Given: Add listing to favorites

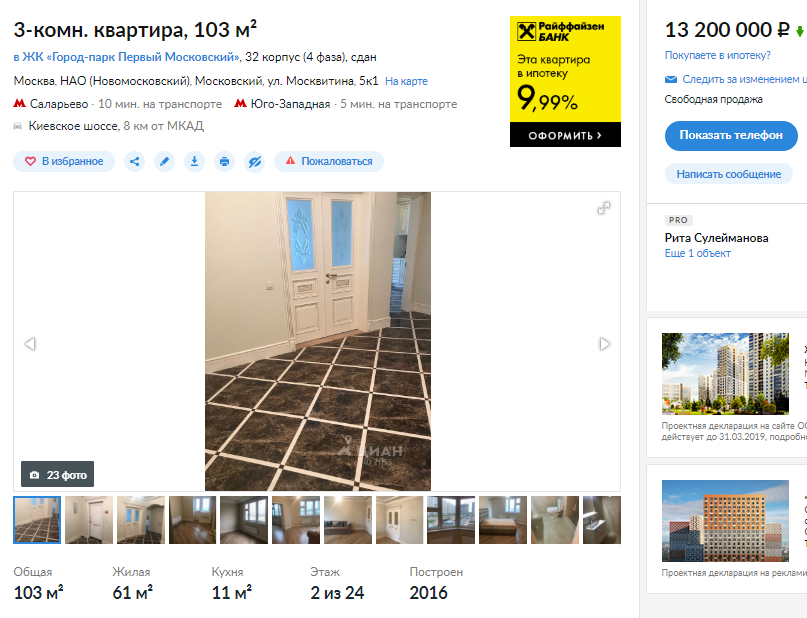Looking at the screenshot, I should click(x=64, y=162).
